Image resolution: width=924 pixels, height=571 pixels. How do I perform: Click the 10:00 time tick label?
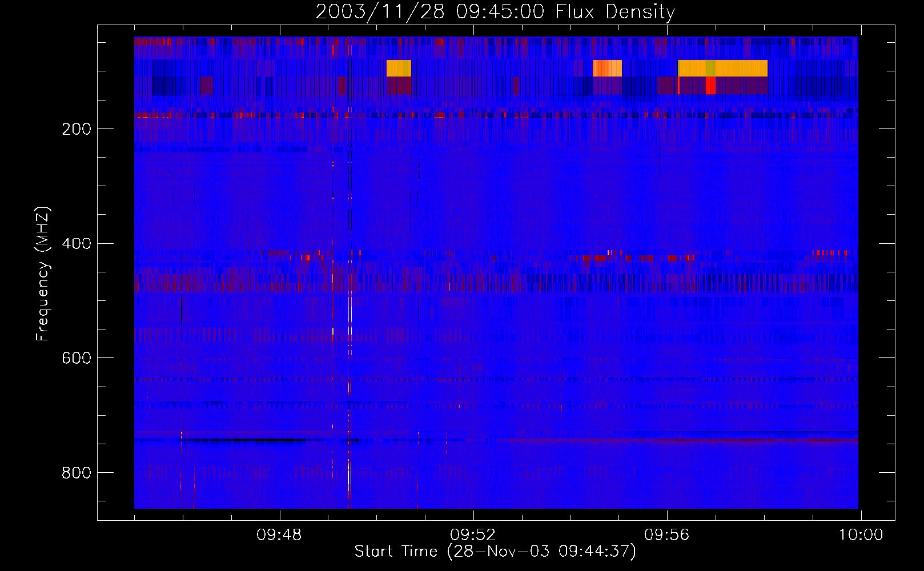pyautogui.click(x=861, y=535)
